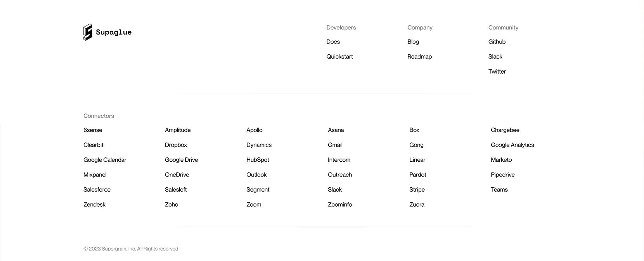Open the Amplitude connector page
The image size is (644, 261).
point(178,130)
